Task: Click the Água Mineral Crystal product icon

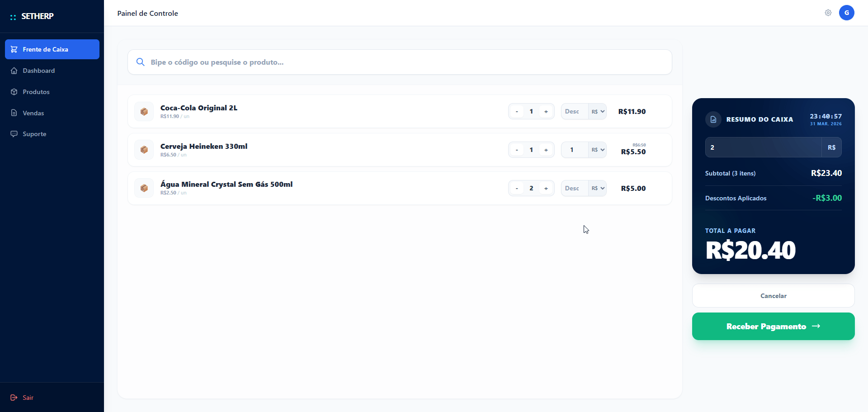Action: click(144, 188)
